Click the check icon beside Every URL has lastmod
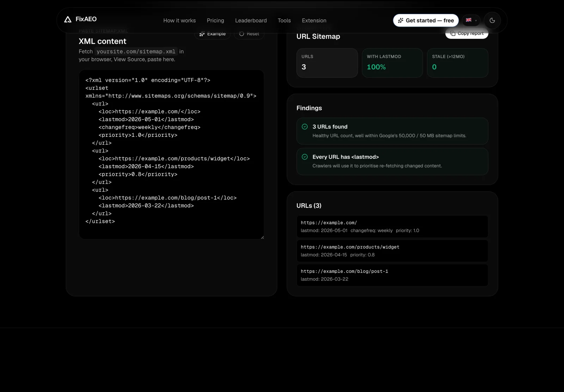 (x=305, y=157)
